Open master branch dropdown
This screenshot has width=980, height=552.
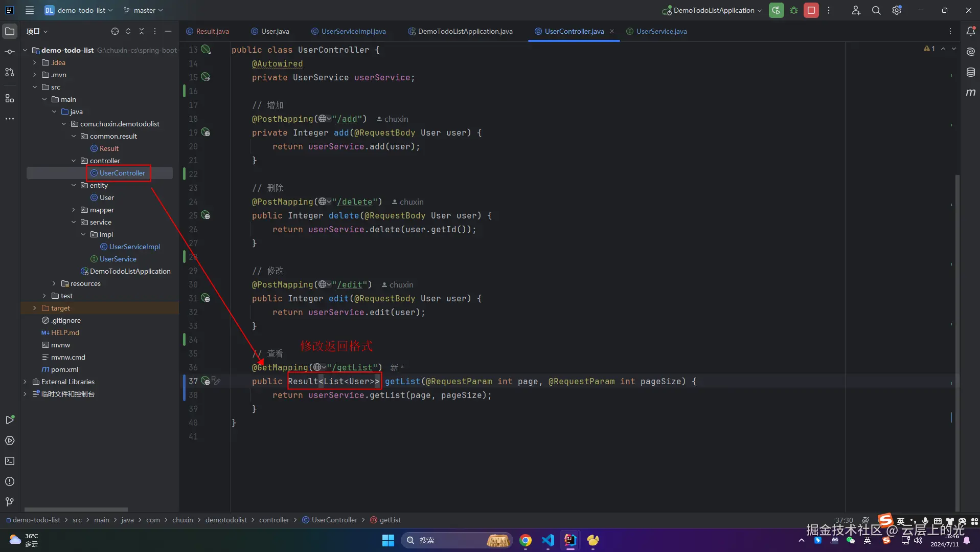click(x=143, y=10)
